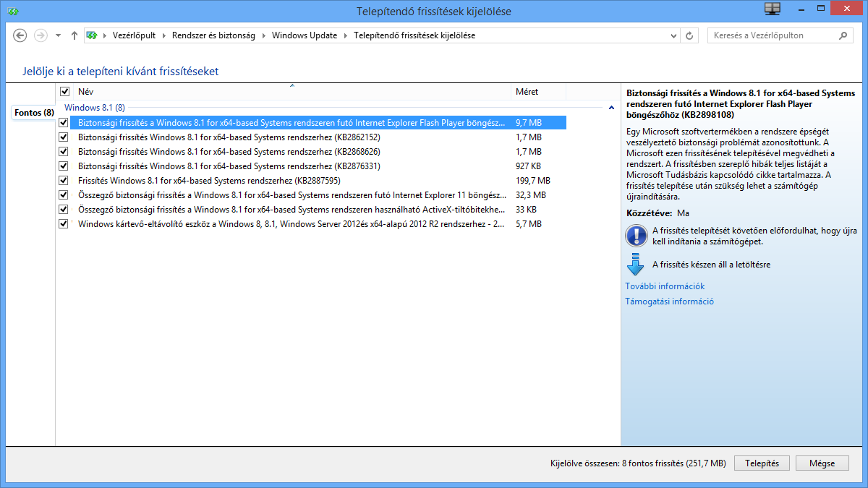Expand the breadcrumb arrow after Vezérlőpult
This screenshot has width=868, height=488.
click(x=164, y=35)
